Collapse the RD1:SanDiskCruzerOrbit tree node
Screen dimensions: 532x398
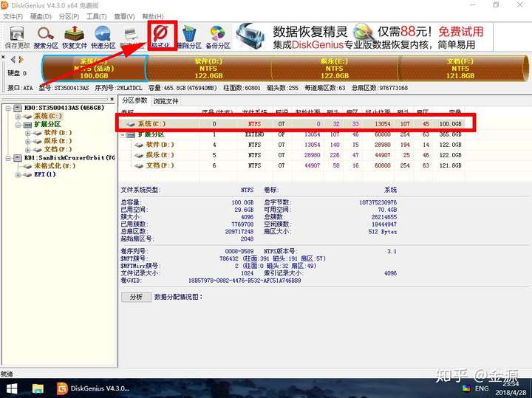tap(8, 158)
